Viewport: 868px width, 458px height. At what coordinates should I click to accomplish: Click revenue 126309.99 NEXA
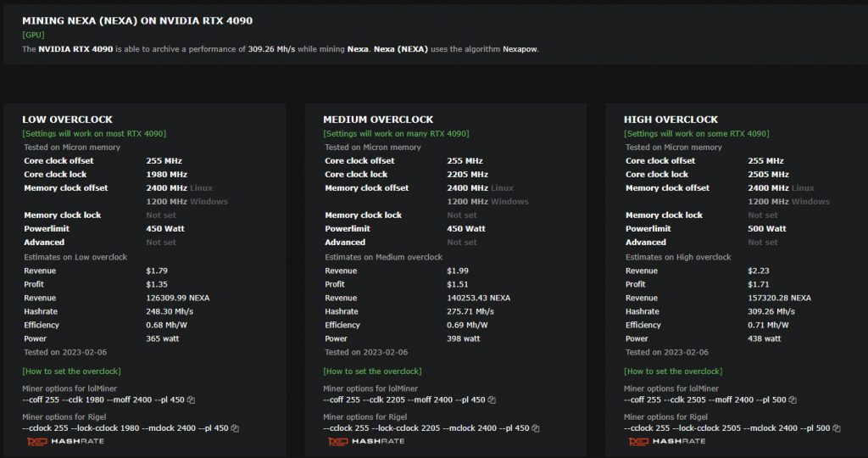(178, 298)
